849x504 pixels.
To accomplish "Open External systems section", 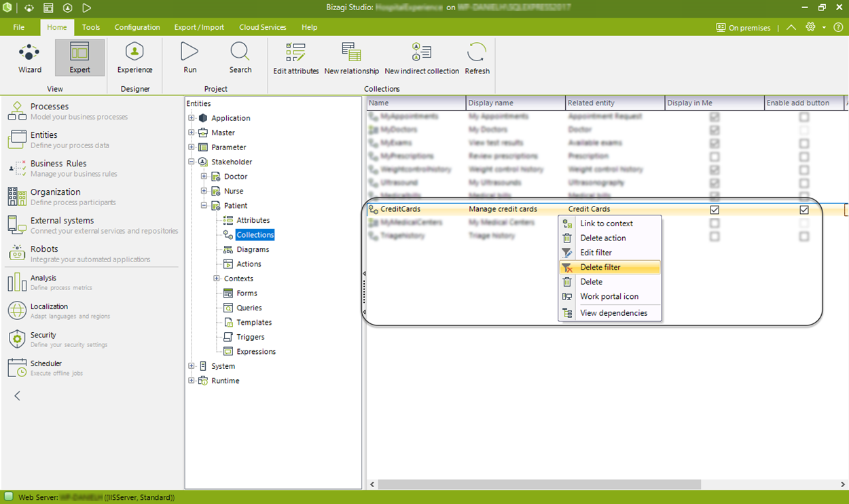I will pos(92,225).
